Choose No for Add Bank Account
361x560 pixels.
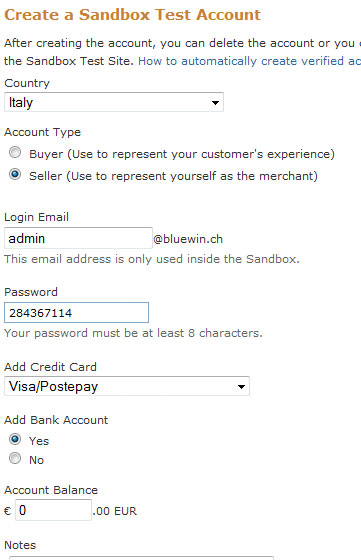(15, 458)
